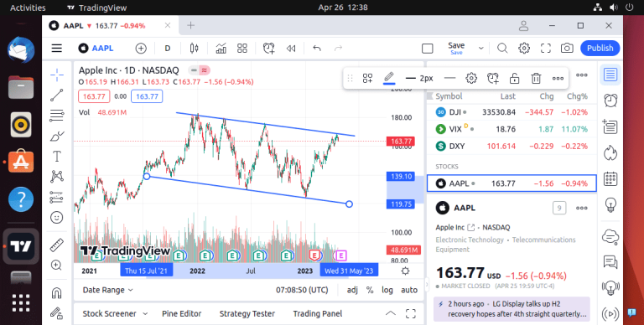Click the Save button

click(x=456, y=48)
